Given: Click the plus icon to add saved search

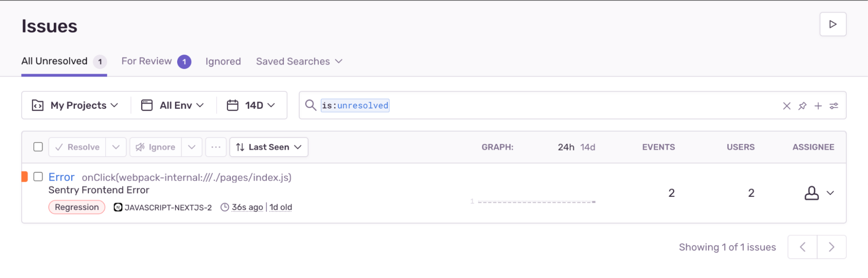Looking at the screenshot, I should (818, 106).
